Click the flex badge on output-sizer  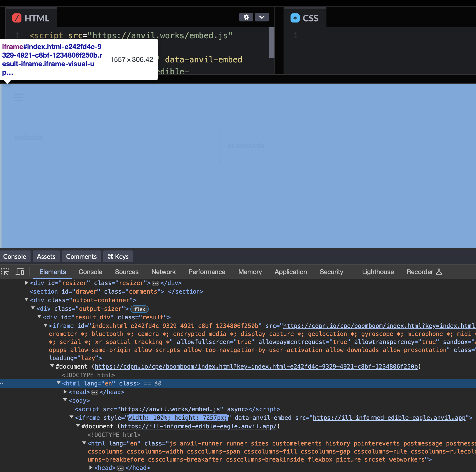pyautogui.click(x=139, y=309)
